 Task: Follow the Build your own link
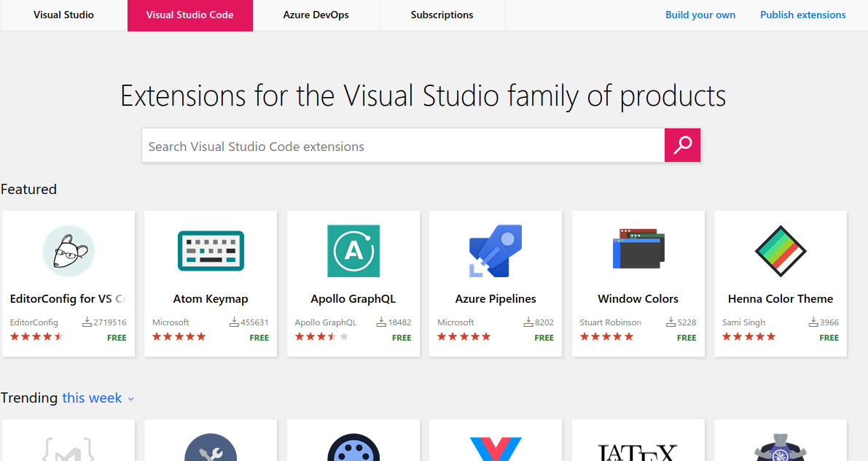(x=700, y=15)
